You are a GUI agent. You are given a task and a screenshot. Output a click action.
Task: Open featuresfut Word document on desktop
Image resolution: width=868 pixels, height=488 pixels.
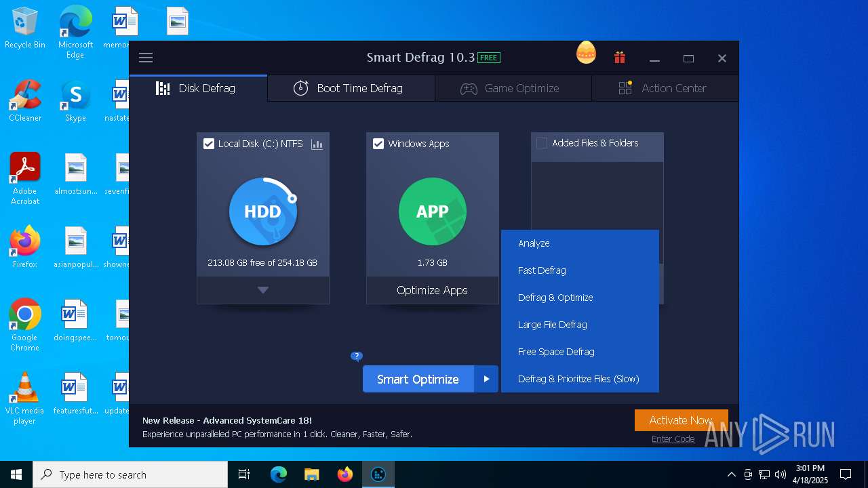point(75,394)
